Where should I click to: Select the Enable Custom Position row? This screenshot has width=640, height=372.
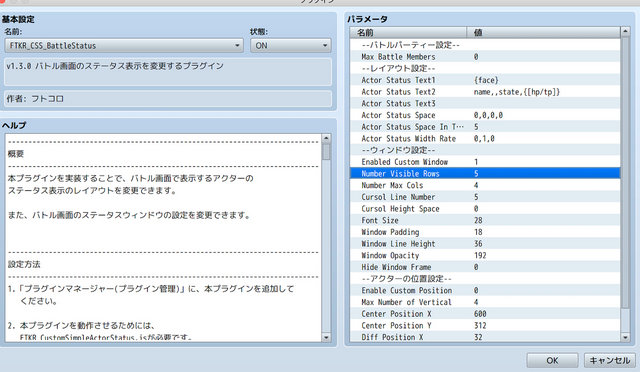pos(485,290)
